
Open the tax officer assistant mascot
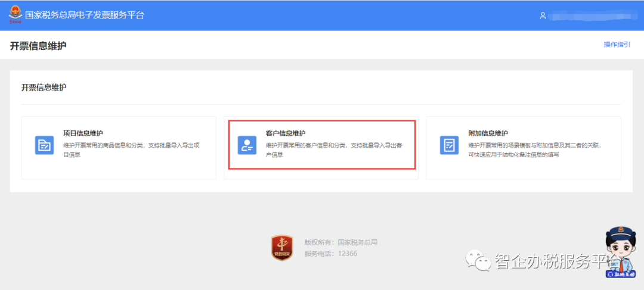tap(620, 252)
